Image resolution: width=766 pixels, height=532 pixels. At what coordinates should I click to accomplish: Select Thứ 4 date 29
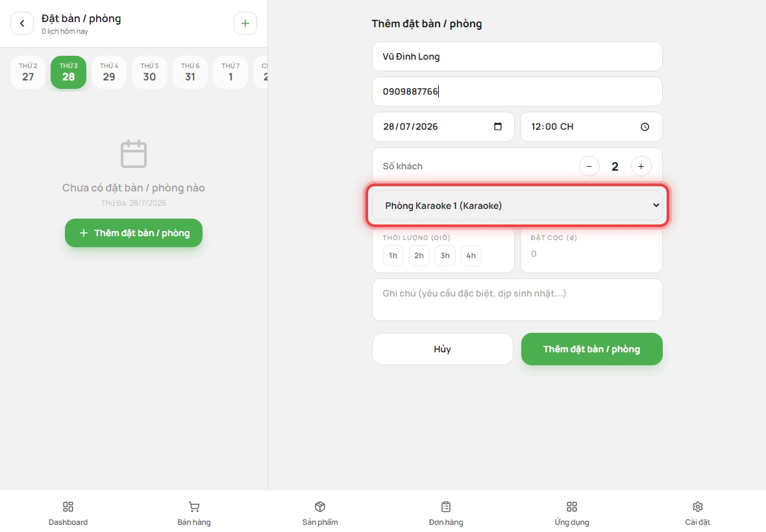(x=109, y=72)
